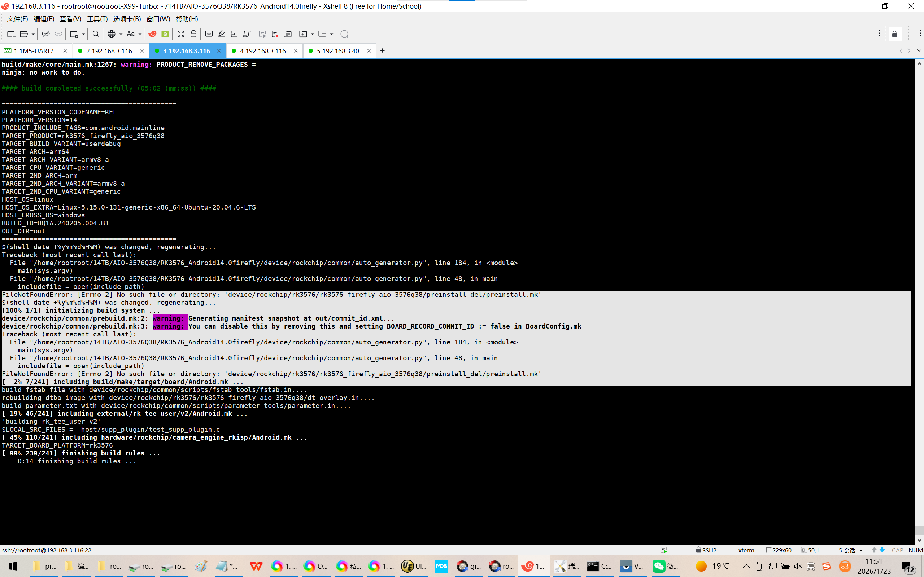Launch Xftp green folder icon

165,34
